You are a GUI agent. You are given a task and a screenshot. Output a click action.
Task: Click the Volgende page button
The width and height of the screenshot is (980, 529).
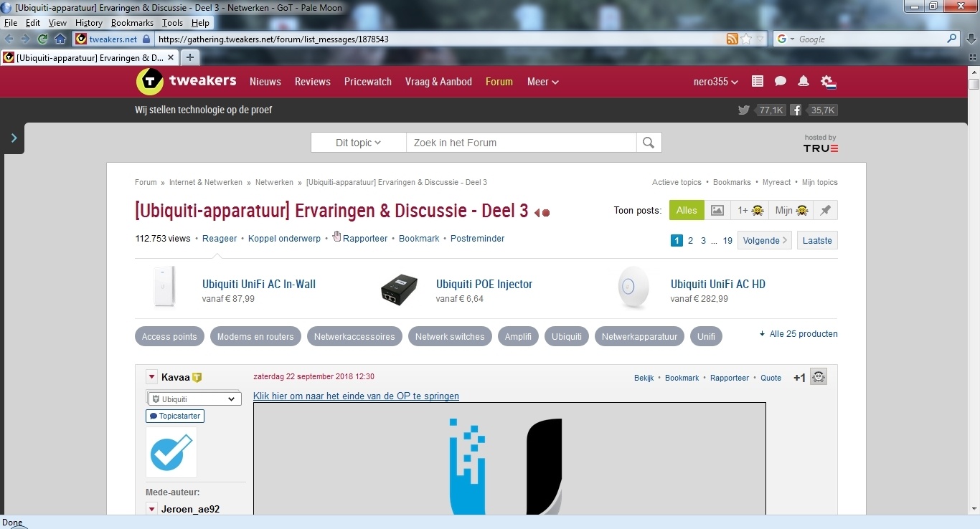coord(765,240)
